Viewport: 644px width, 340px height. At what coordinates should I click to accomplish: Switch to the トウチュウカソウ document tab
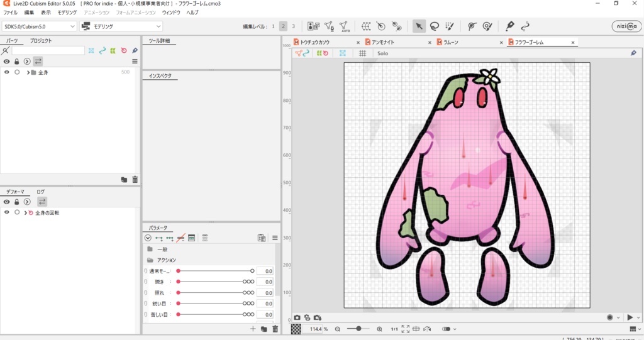click(x=314, y=42)
